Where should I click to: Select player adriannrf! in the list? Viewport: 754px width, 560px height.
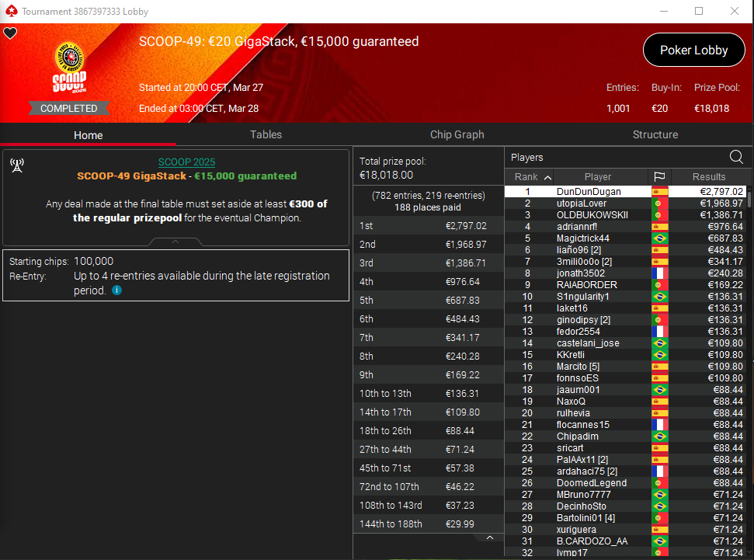pyautogui.click(x=625, y=227)
